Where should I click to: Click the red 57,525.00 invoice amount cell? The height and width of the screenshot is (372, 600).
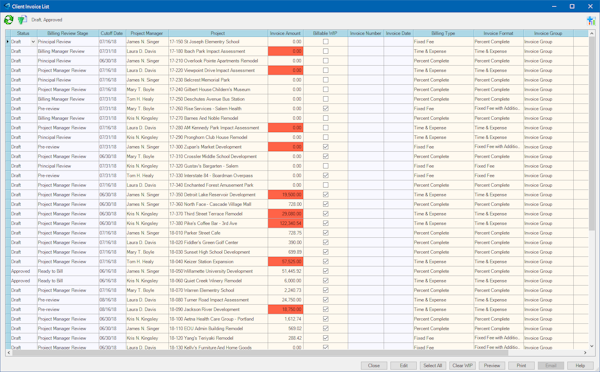pyautogui.click(x=285, y=262)
